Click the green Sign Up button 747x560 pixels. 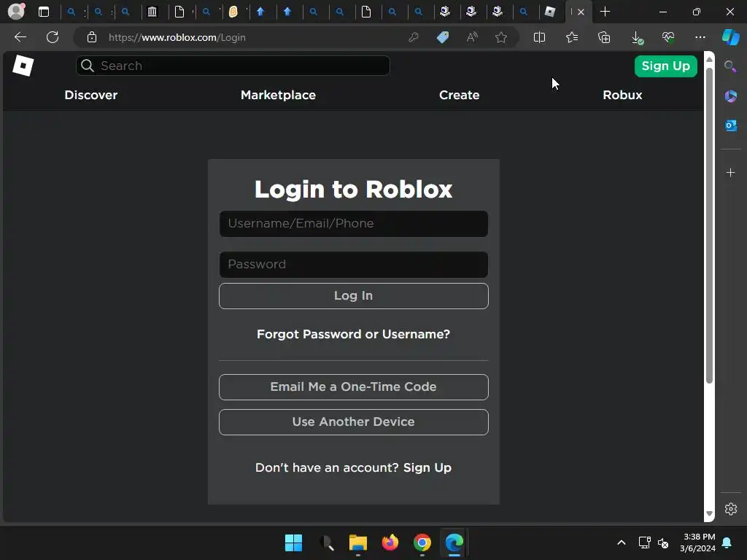click(x=665, y=66)
